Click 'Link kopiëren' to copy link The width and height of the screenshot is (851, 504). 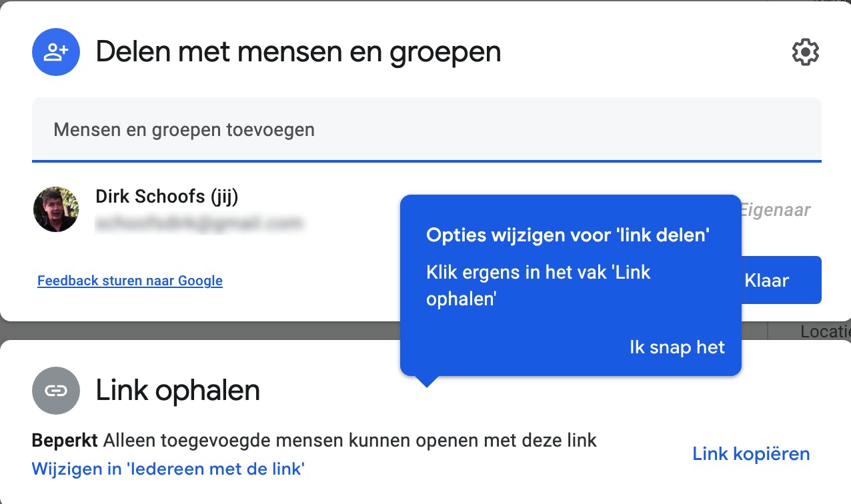(x=751, y=454)
